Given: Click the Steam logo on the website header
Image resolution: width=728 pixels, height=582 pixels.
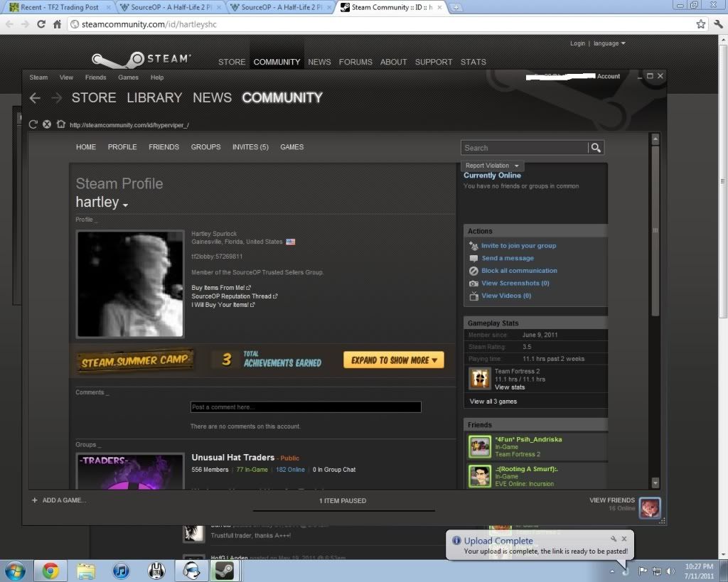Looking at the screenshot, I should click(x=141, y=60).
